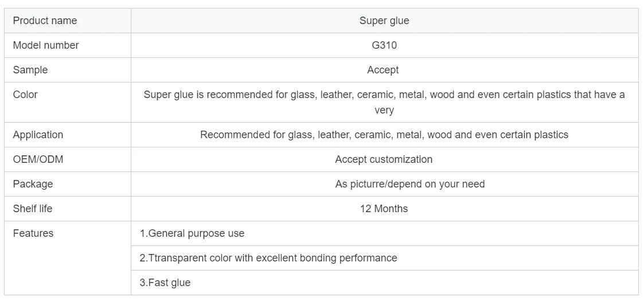Click the '12 Months' value
This screenshot has height=301, width=644.
(x=384, y=209)
